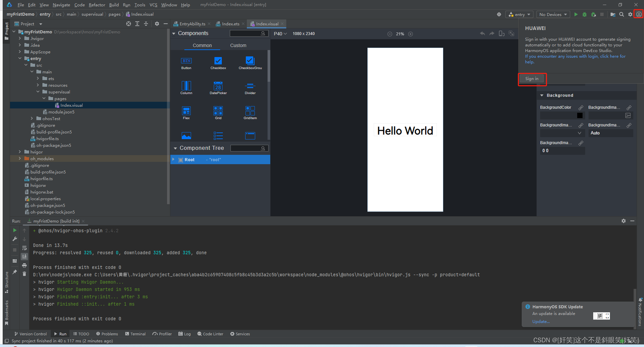Open the Build menu
This screenshot has height=347, width=644.
point(114,5)
